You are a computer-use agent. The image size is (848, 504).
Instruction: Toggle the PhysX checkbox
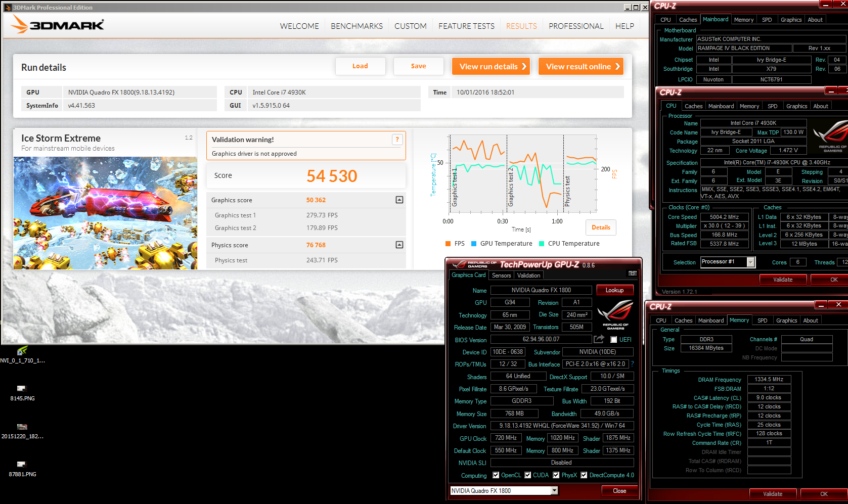tap(556, 475)
